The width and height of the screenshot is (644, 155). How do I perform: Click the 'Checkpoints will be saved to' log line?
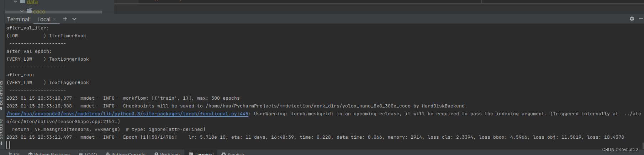pyautogui.click(x=237, y=106)
